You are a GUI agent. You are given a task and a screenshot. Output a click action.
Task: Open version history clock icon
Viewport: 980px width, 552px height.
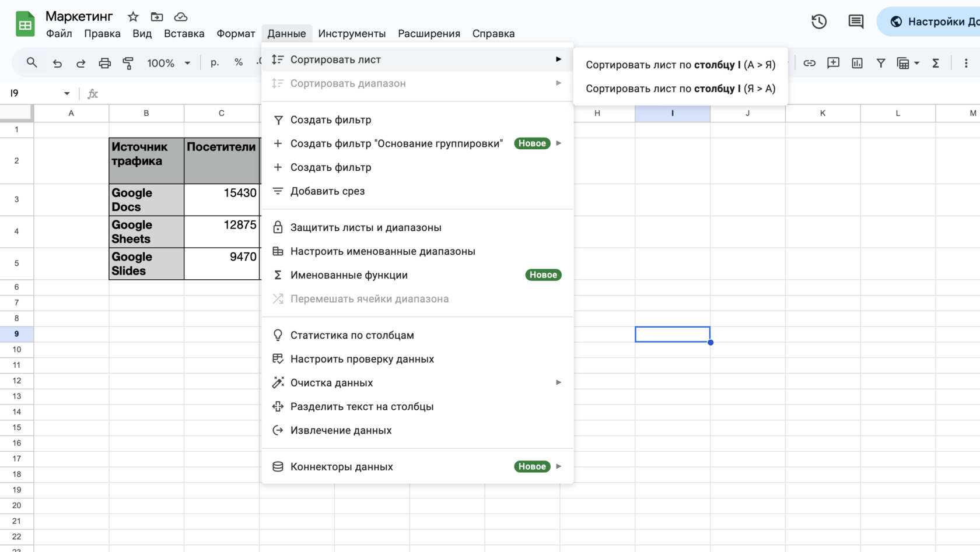click(x=819, y=22)
